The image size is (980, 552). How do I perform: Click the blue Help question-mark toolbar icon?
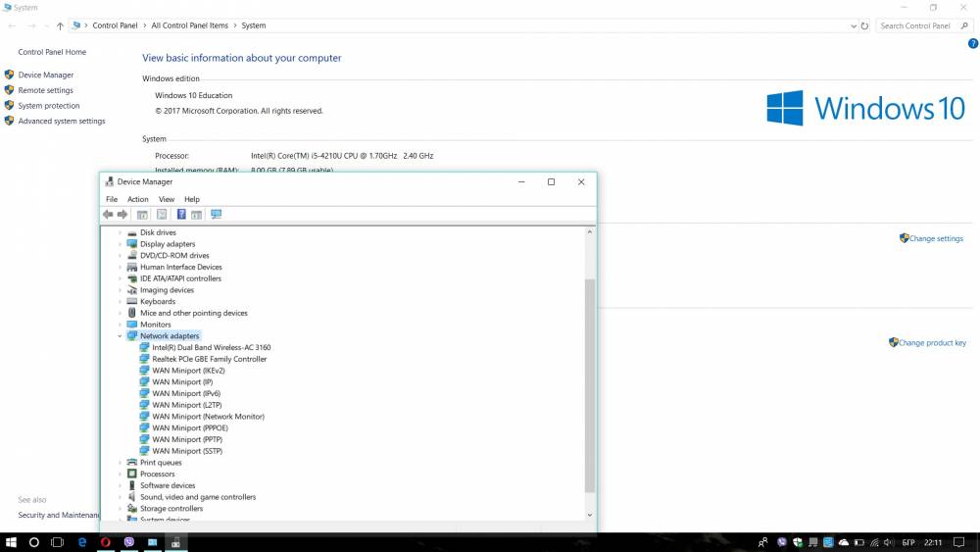pos(181,215)
